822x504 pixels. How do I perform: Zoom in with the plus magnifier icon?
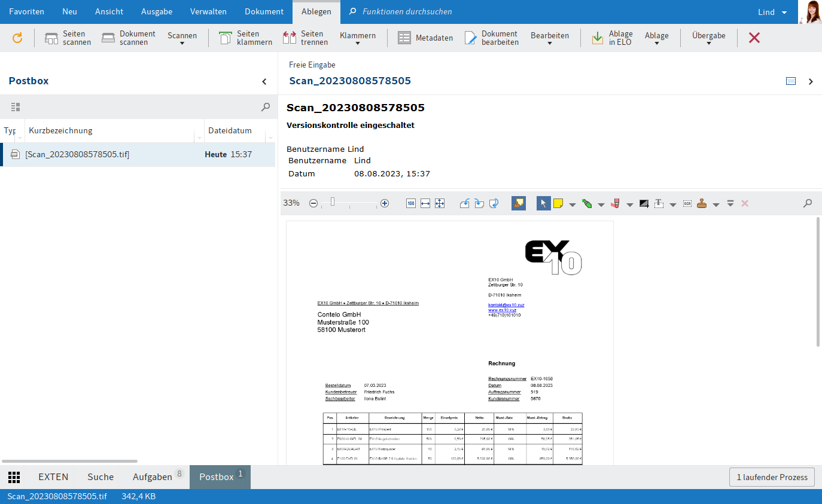point(385,203)
